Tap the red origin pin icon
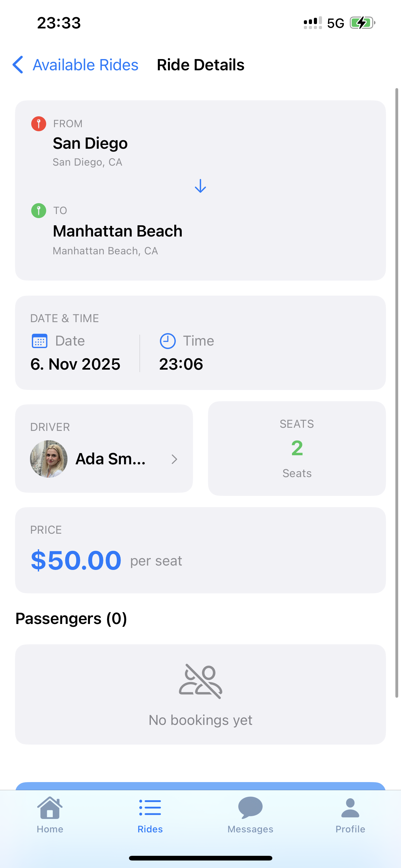 point(39,124)
